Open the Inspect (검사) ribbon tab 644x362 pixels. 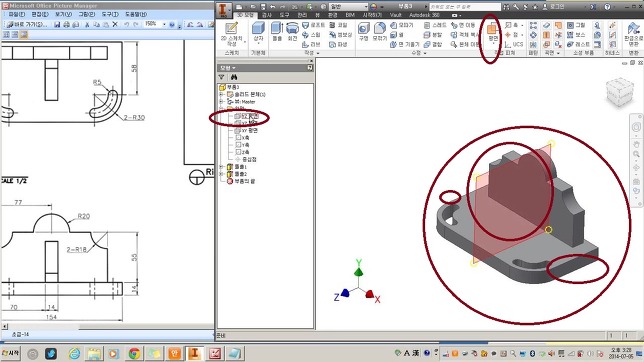pyautogui.click(x=267, y=15)
